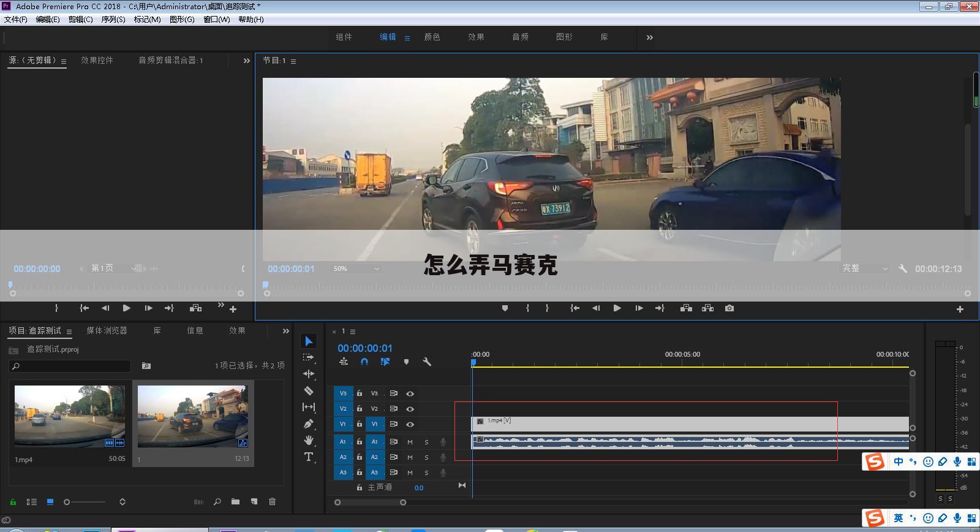Switch project panel to list view

point(32,501)
